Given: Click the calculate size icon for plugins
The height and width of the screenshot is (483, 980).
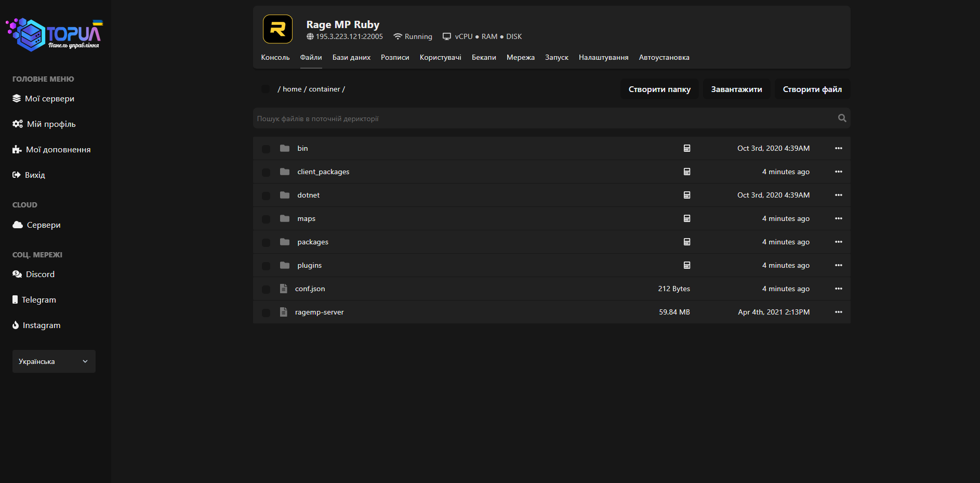Looking at the screenshot, I should (x=686, y=266).
